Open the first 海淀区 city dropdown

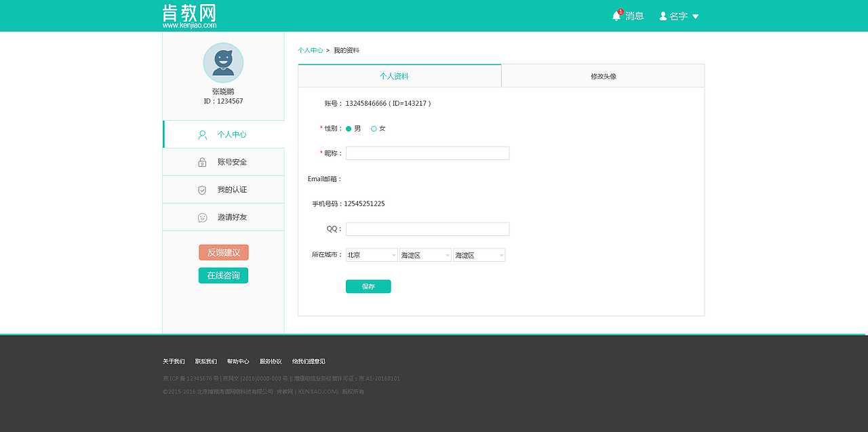[425, 255]
